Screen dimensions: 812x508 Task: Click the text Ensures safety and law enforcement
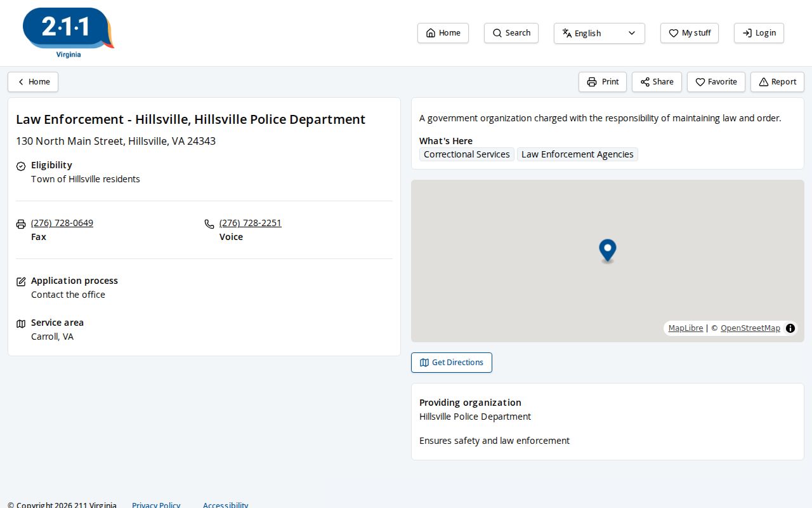pos(494,441)
